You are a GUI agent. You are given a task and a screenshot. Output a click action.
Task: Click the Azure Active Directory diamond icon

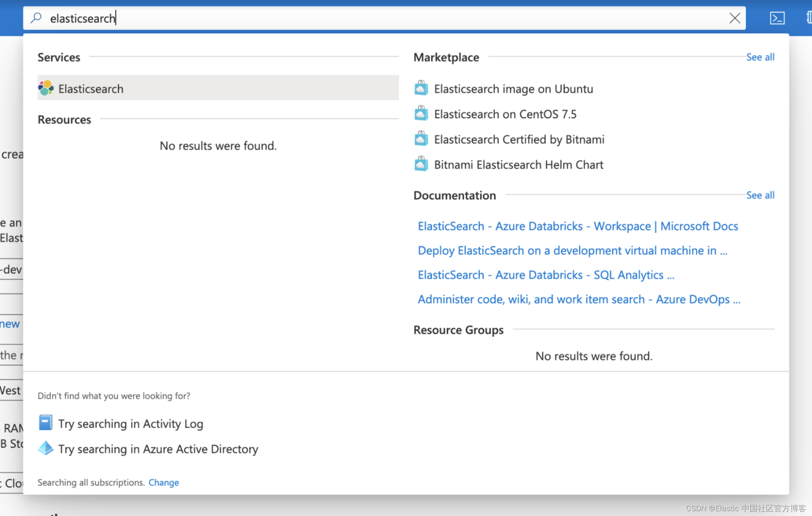click(45, 448)
